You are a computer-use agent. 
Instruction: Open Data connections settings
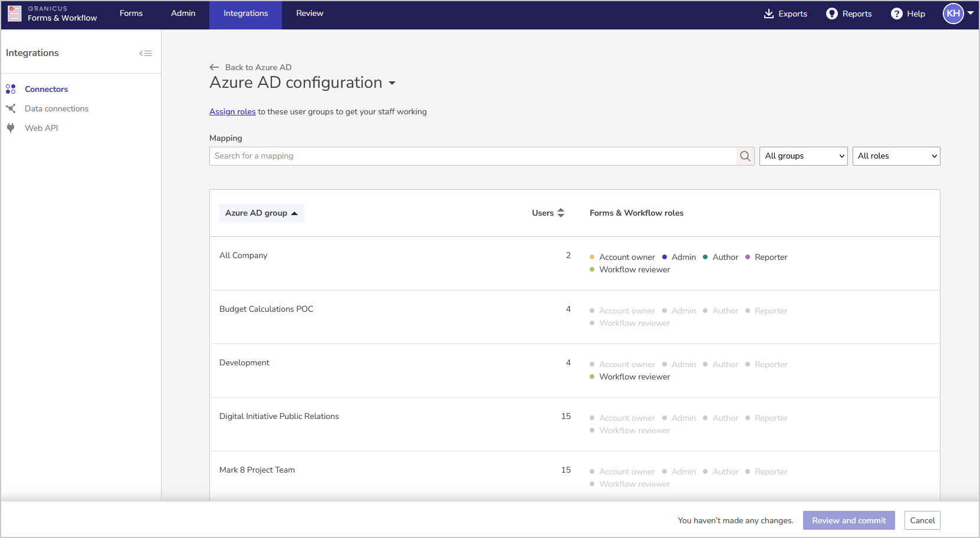pos(56,108)
